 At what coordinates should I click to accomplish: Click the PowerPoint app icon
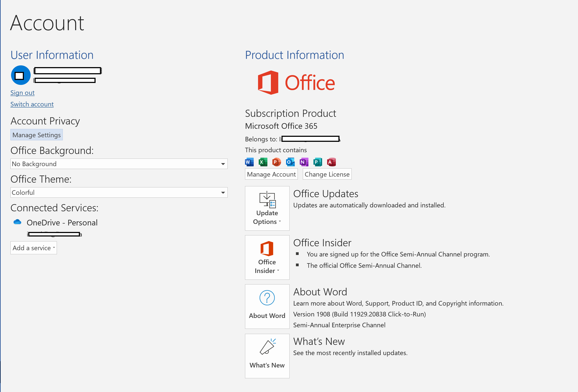[277, 162]
